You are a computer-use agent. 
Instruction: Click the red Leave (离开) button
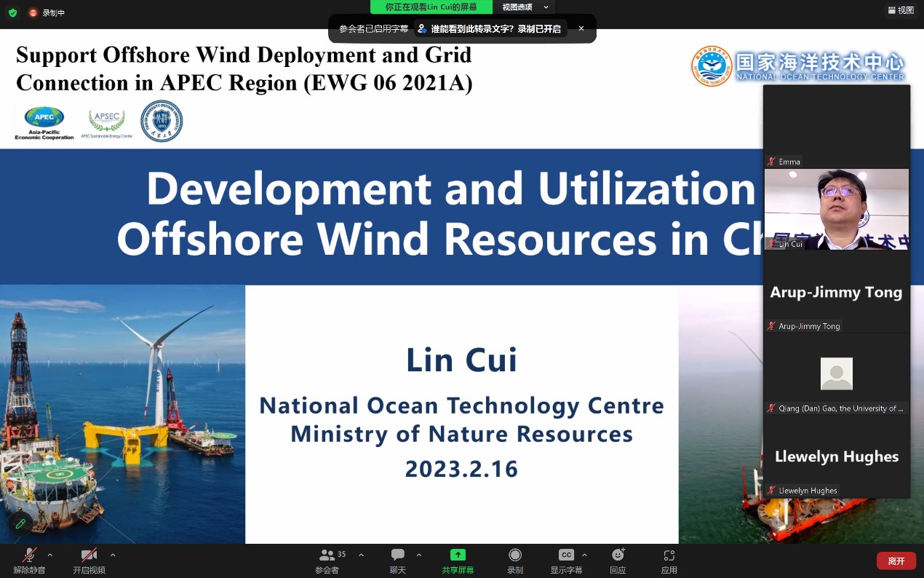(896, 561)
